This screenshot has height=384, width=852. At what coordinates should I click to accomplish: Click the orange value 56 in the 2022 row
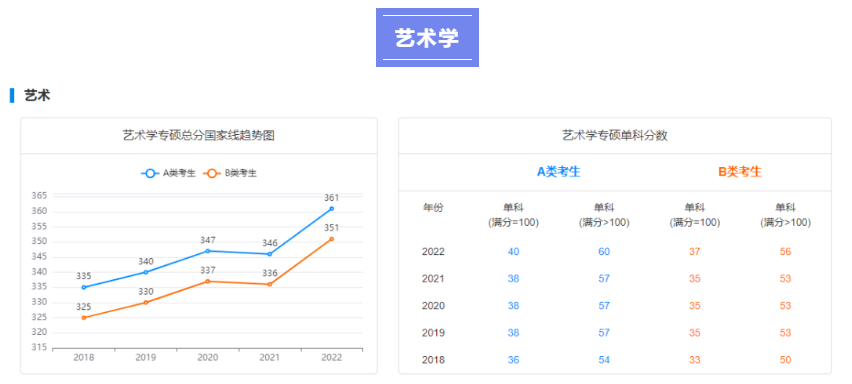click(785, 251)
